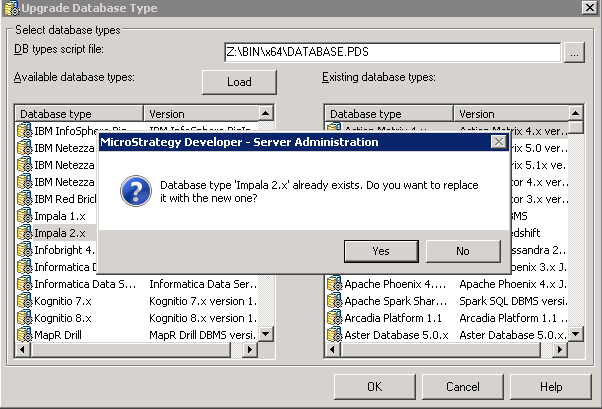Click Spark SQL DBMS versi. cell
Screen dimensions: 602x409
pos(513,301)
